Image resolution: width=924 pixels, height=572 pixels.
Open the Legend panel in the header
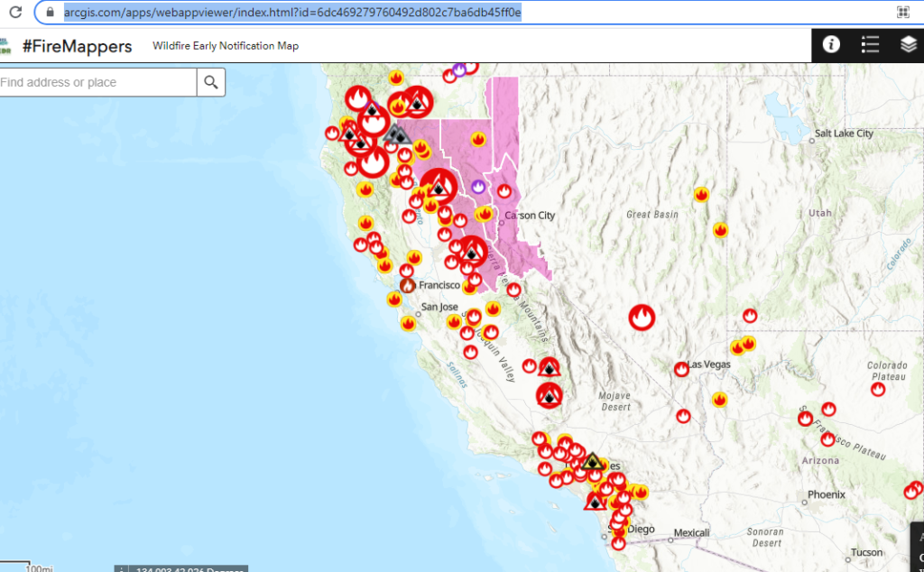(x=870, y=44)
